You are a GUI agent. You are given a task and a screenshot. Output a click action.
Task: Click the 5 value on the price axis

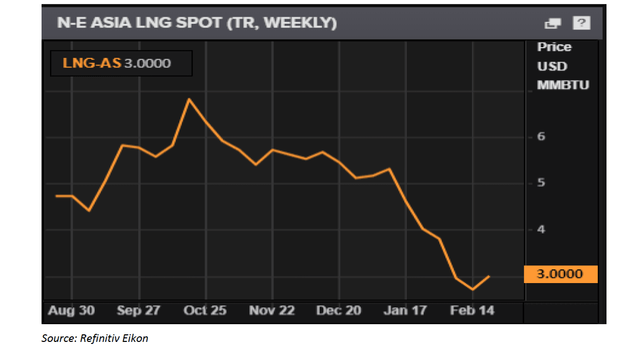541,183
